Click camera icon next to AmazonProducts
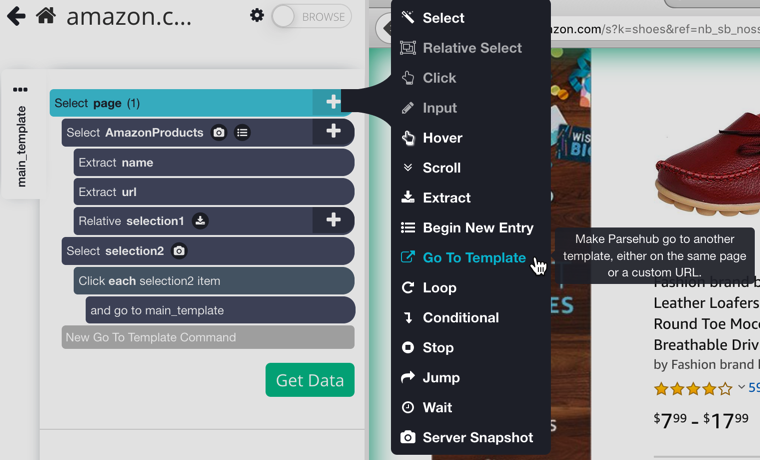 (x=219, y=132)
